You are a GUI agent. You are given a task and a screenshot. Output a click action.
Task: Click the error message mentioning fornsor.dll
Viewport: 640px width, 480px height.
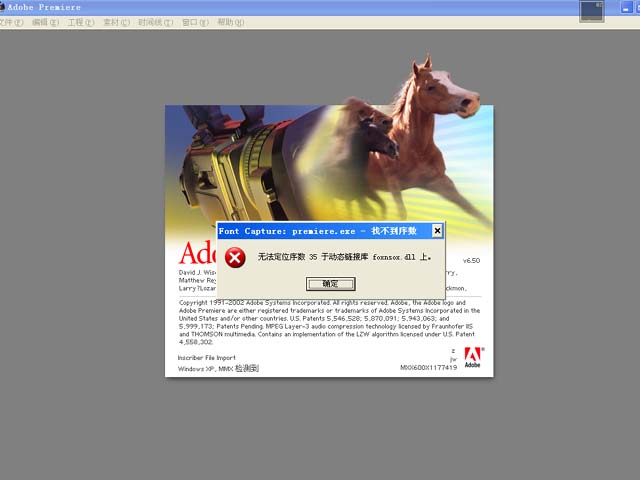(x=344, y=257)
